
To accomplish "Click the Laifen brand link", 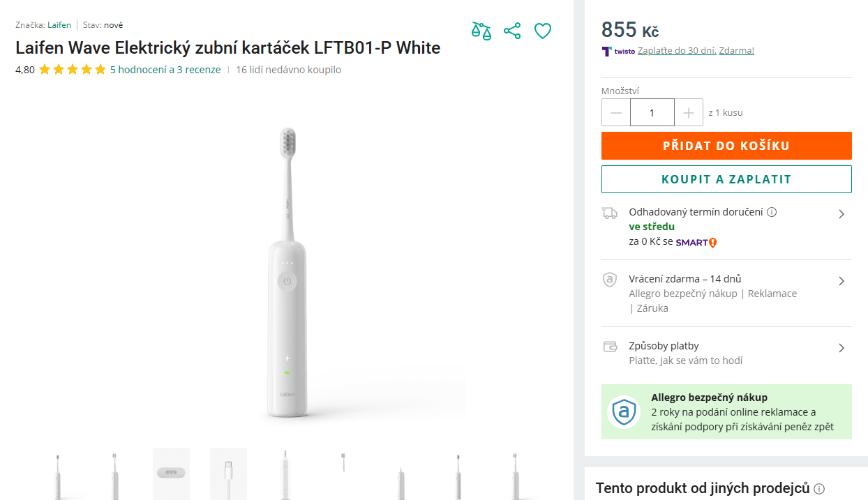I will tap(59, 24).
